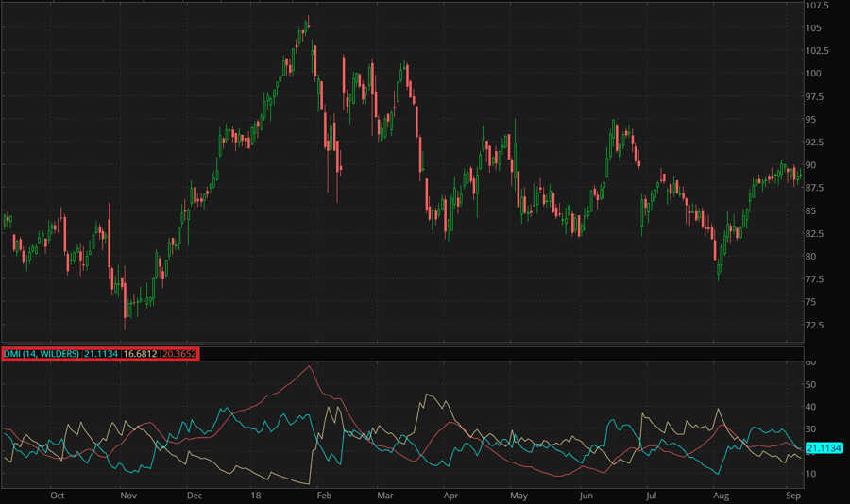Click the Feb label on the time axis
Viewport: 850px width, 504px height.
pyautogui.click(x=323, y=495)
